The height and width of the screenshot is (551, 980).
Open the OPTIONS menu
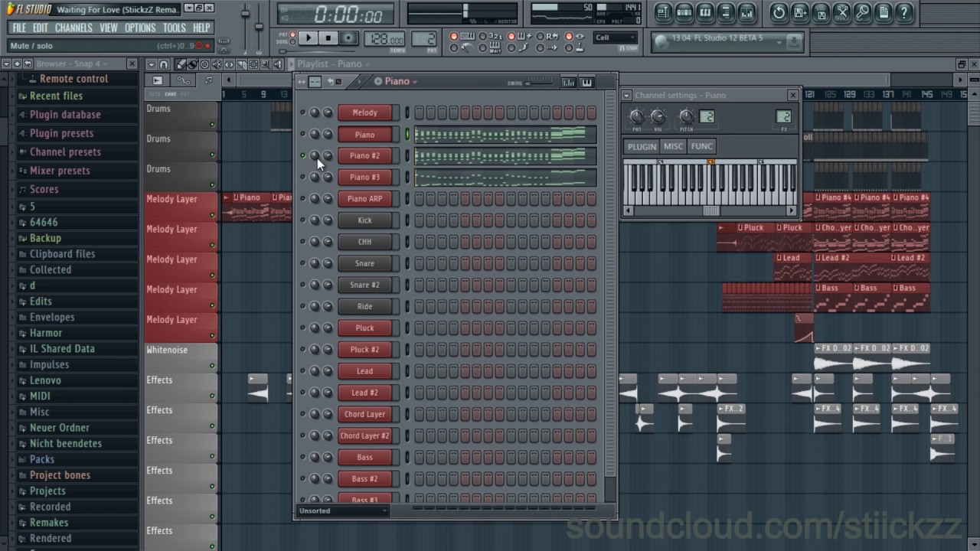pos(140,28)
